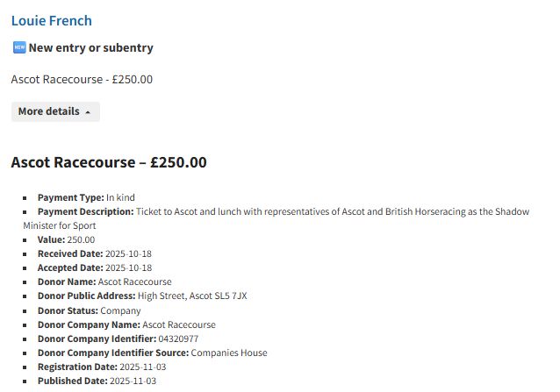Click the Donor Company Name entry
Image resolution: width=560 pixels, height=392 pixels.
point(126,324)
